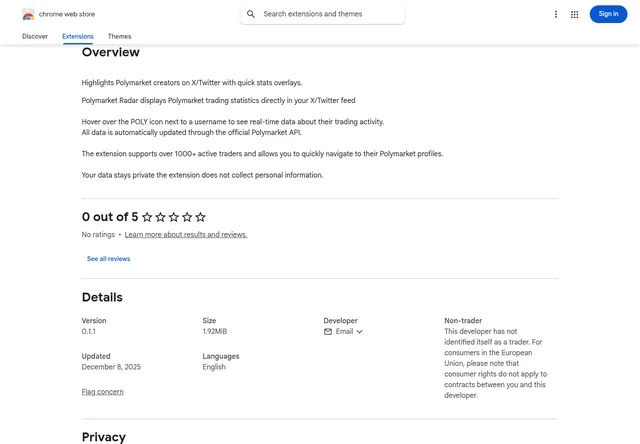Open Learn more about results and reviews
This screenshot has width=640, height=444.
pos(186,235)
